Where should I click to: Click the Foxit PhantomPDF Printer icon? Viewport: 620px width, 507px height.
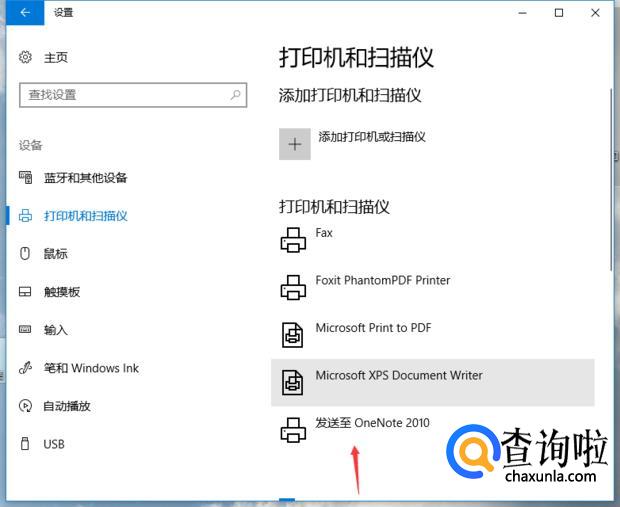click(293, 288)
